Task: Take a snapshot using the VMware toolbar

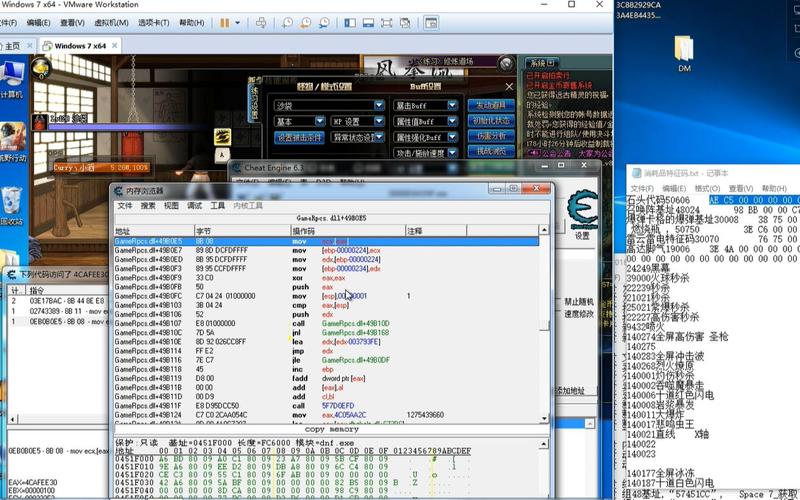Action: point(288,23)
